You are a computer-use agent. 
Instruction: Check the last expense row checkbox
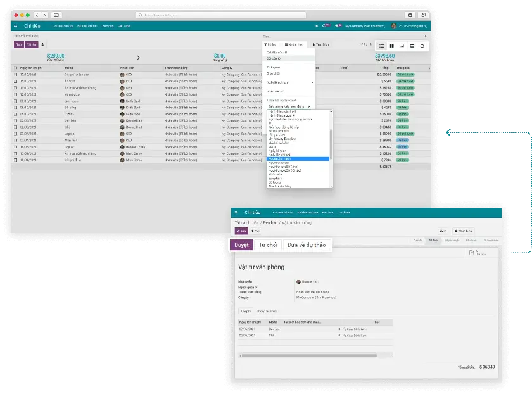tap(16, 160)
